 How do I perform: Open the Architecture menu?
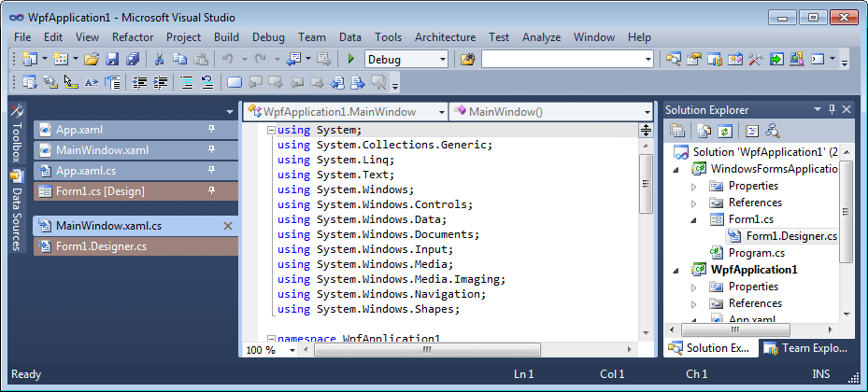445,37
